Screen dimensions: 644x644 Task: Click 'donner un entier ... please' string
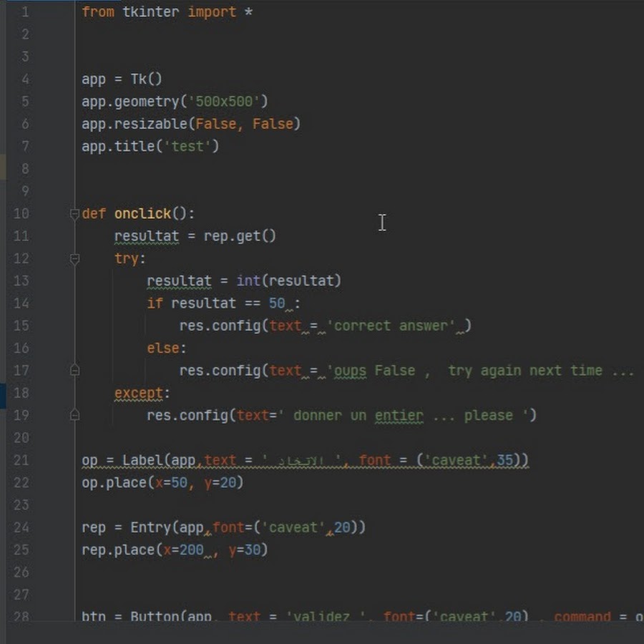403,416
